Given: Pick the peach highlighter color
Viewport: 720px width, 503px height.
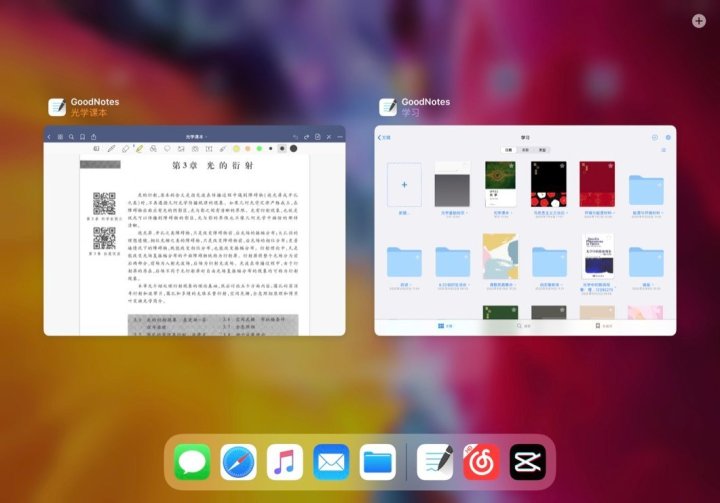Looking at the screenshot, I should (248, 149).
